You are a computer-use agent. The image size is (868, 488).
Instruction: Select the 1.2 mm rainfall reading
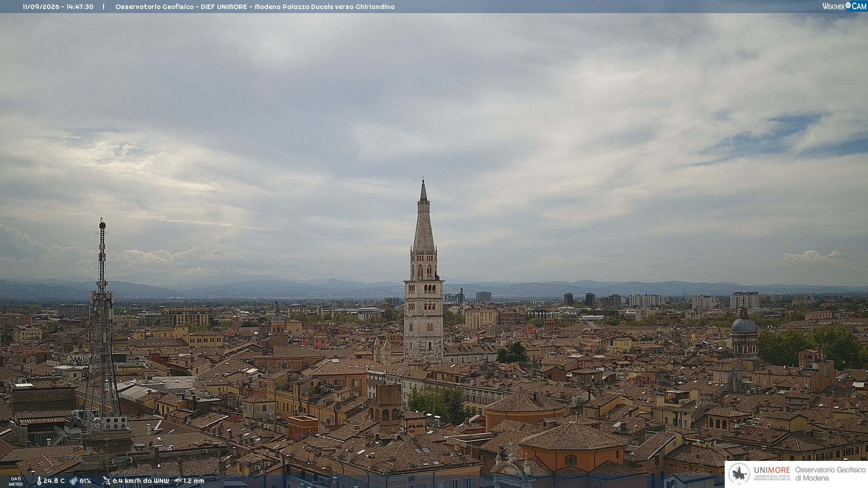(x=193, y=481)
